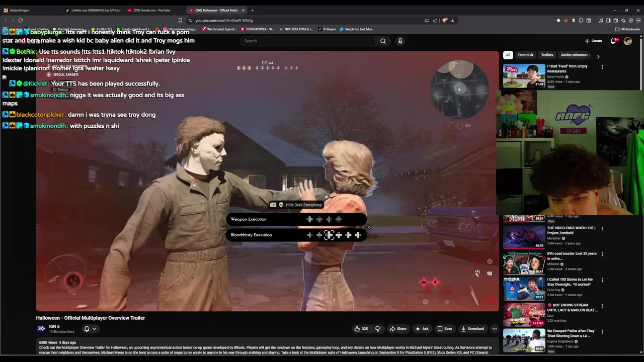Open the BYU coed murder video thumbnail
This screenshot has width=644, height=362.
pos(524,262)
